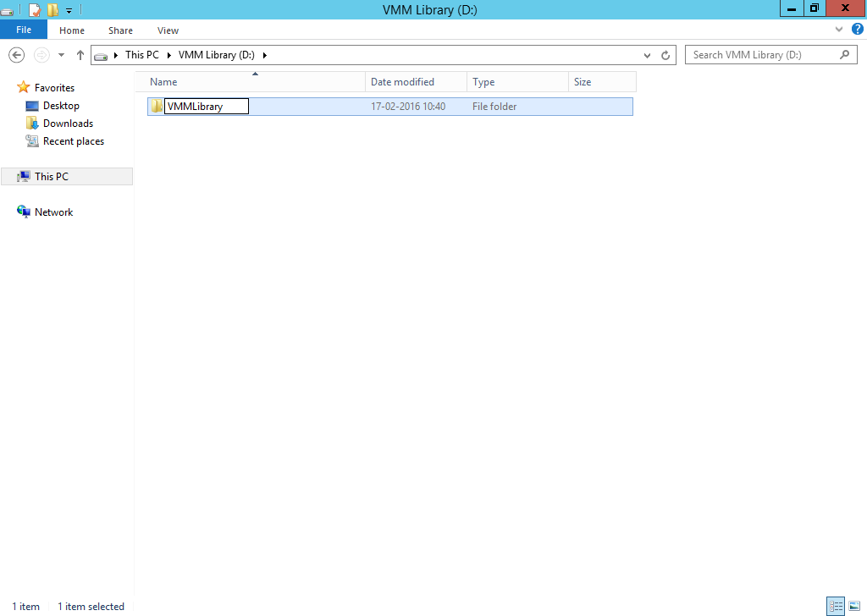Open the Customize Quick Access Toolbar dropdown
Screen dimensions: 867x616
(68, 9)
